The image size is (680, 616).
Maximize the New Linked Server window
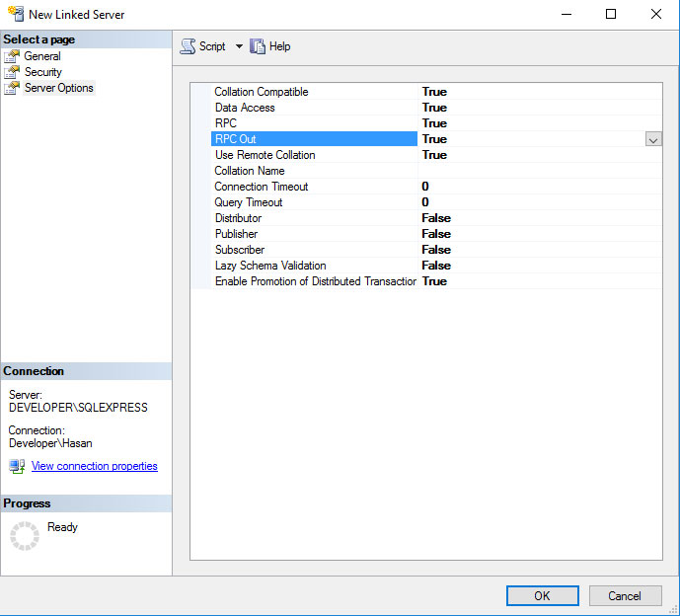[611, 14]
